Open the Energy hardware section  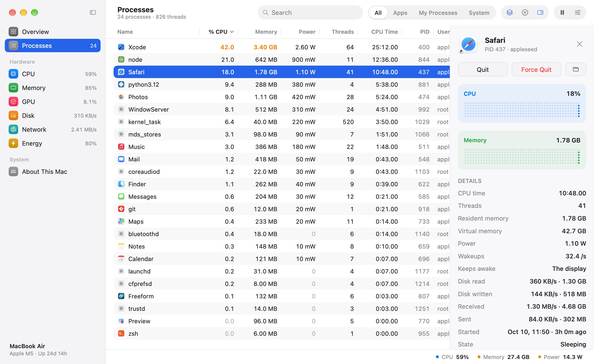[52, 143]
